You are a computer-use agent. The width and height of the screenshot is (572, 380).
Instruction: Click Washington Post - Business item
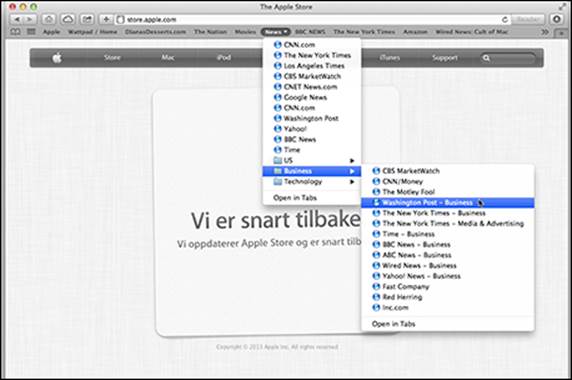point(448,203)
